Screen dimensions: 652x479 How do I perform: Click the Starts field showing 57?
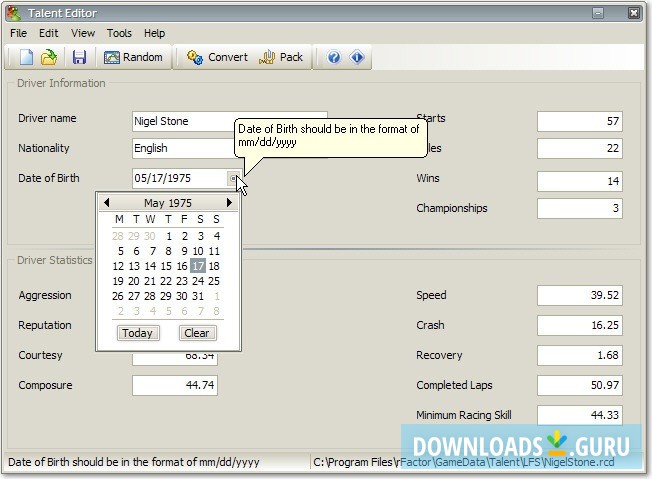tap(580, 121)
